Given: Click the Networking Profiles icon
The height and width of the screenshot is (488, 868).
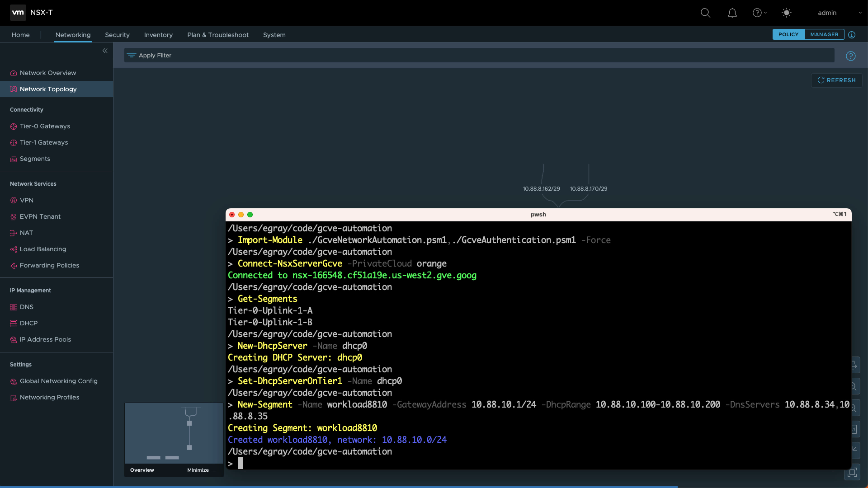Looking at the screenshot, I should click(x=14, y=398).
